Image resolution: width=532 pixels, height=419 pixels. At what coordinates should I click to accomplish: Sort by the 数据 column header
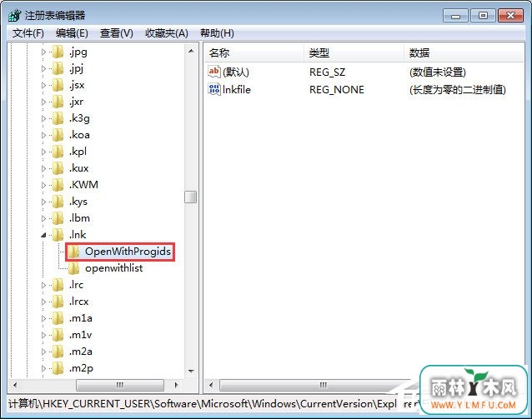[464, 52]
